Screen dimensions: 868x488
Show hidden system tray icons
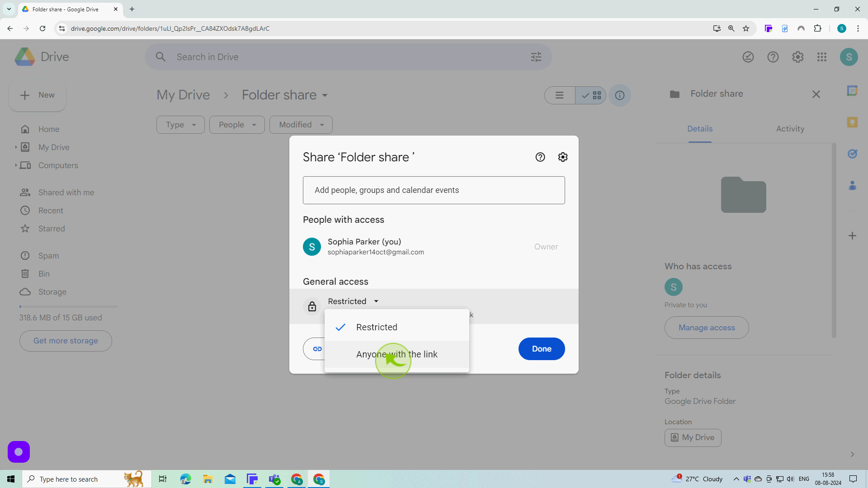click(x=736, y=479)
